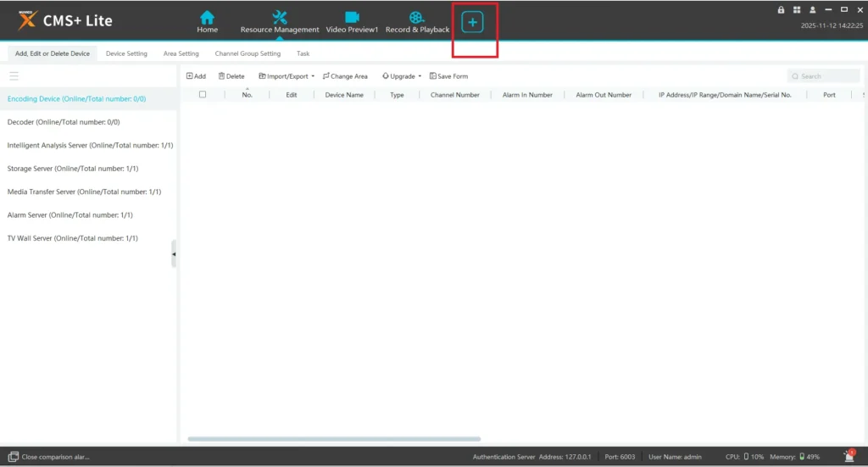
Task: Click the Save Form button
Action: [448, 76]
